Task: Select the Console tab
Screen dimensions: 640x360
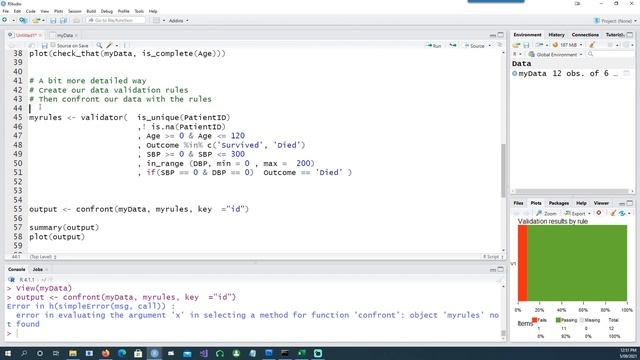Action: point(17,269)
